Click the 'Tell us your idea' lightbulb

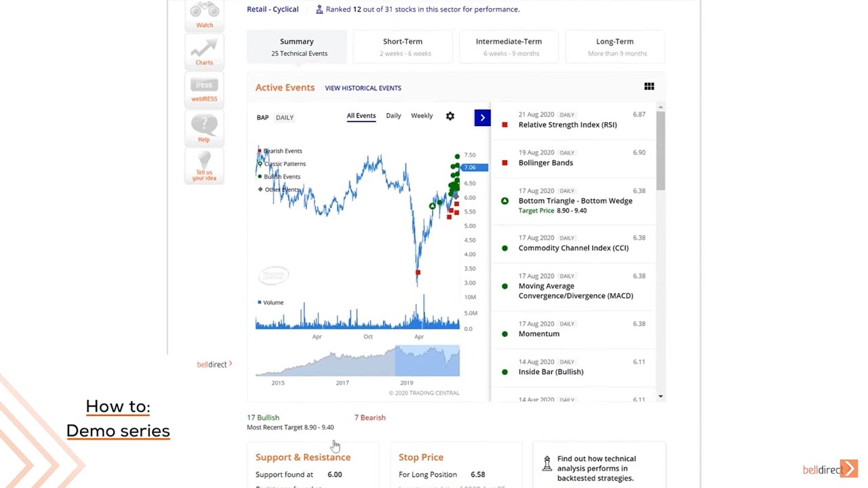pos(204,165)
